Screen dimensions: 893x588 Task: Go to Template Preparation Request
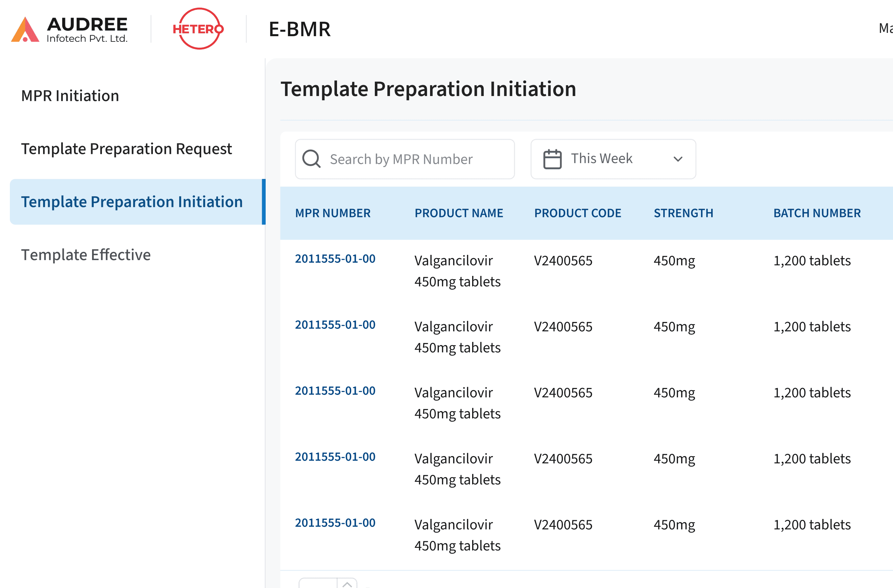(127, 149)
